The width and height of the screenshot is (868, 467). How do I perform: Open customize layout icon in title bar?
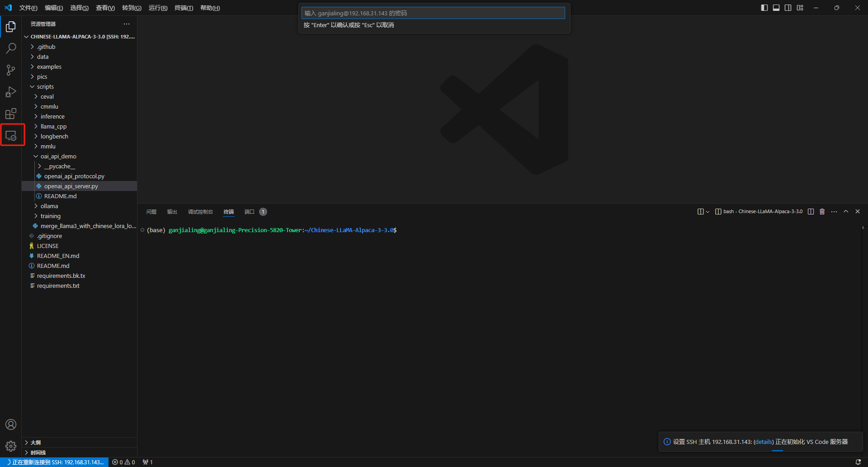click(x=800, y=8)
